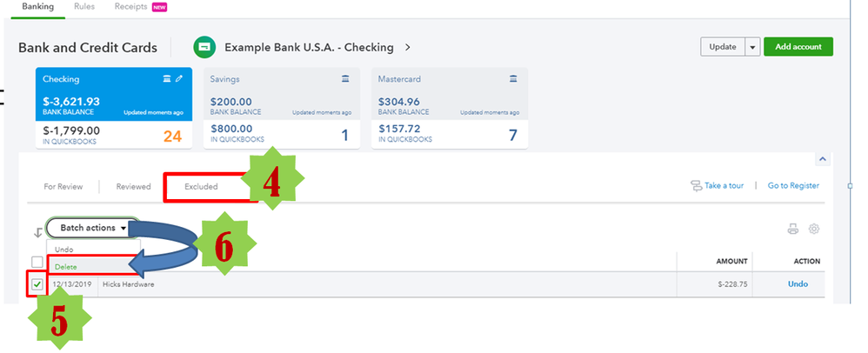Click the Take a tour link
This screenshot has height=353, width=868.
pos(724,186)
